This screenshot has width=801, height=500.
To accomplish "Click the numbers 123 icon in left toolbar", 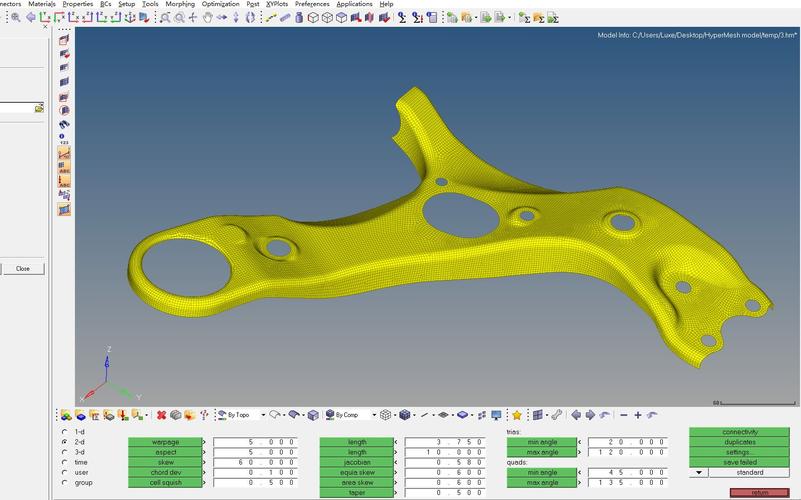I will point(64,139).
